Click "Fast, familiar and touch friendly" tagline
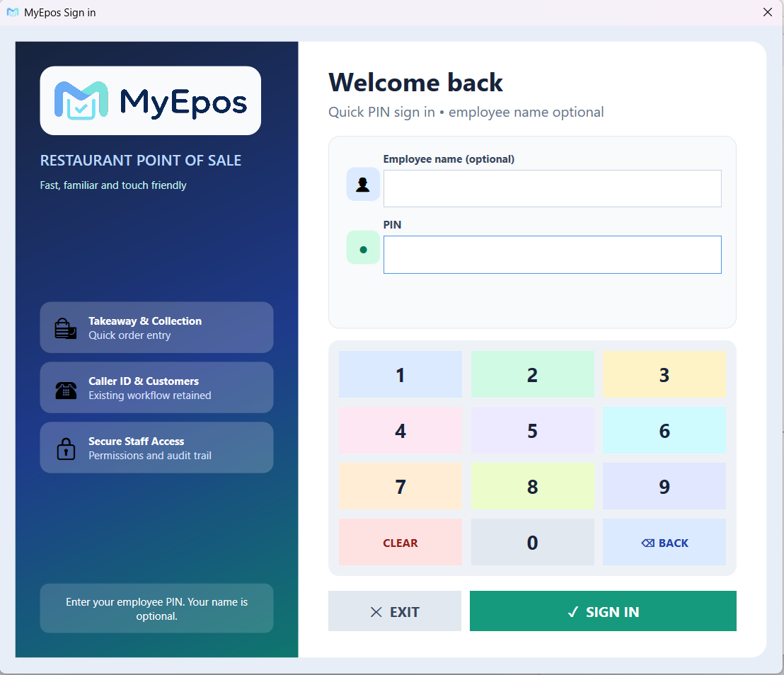This screenshot has width=784, height=675. 113,185
